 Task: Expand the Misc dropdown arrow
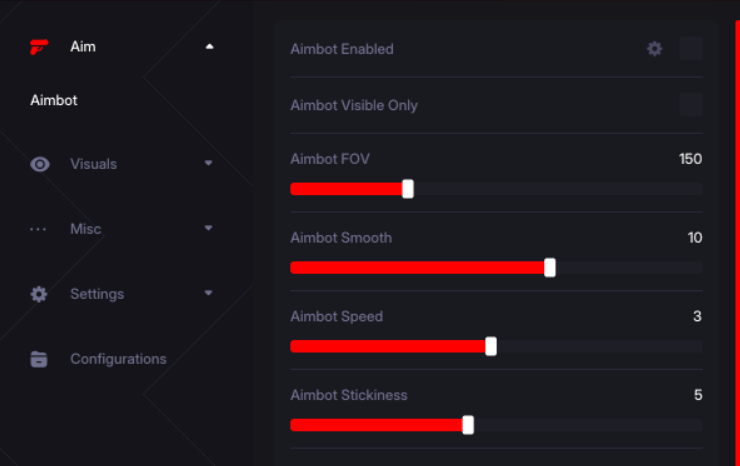point(208,228)
